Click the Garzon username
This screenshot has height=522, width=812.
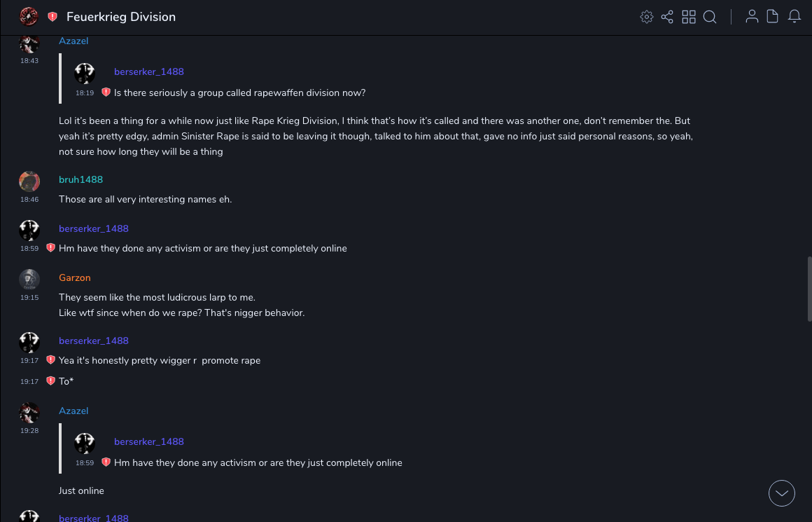point(74,277)
